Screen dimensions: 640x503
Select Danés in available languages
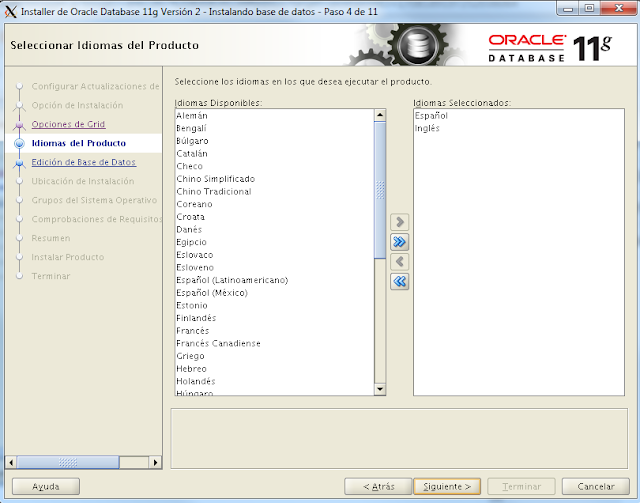point(274,229)
